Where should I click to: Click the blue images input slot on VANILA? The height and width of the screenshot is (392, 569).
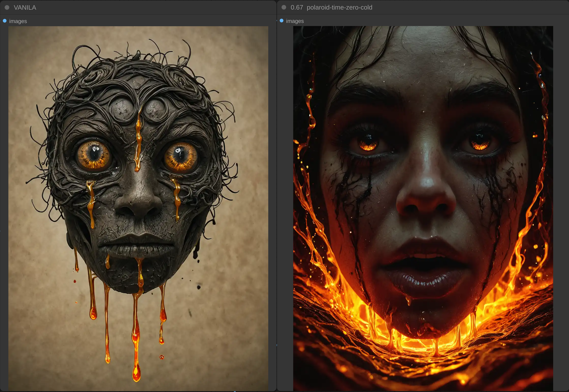point(5,21)
